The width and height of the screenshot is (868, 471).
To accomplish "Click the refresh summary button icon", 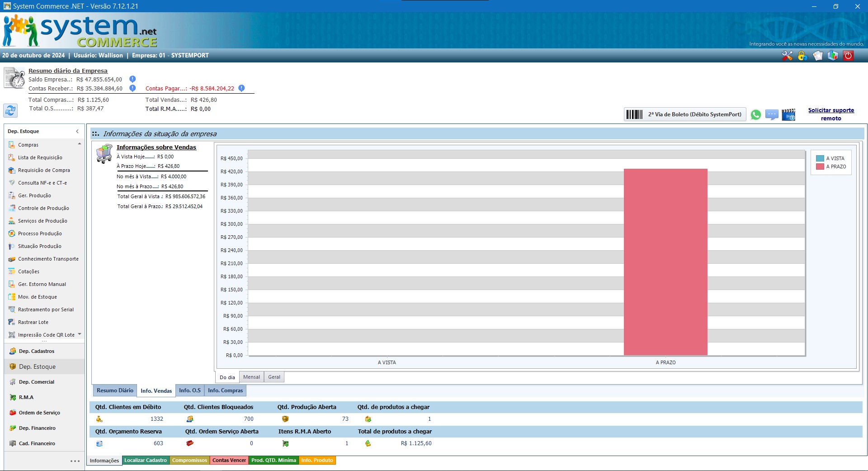I will 10,110.
